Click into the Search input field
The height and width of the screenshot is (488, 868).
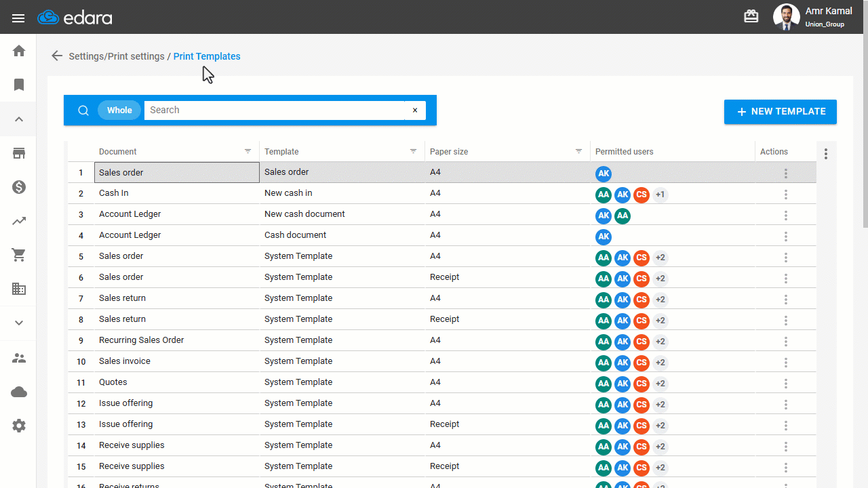tap(275, 110)
